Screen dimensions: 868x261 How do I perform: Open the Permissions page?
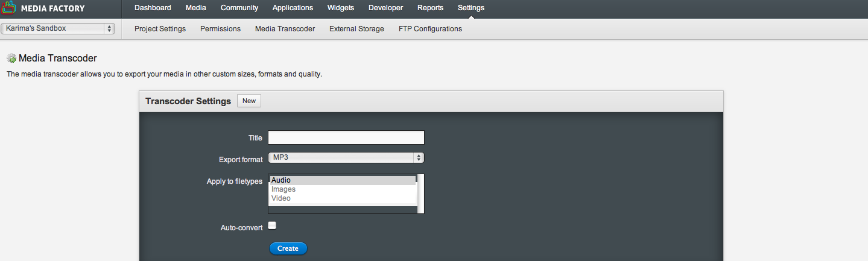coord(220,29)
